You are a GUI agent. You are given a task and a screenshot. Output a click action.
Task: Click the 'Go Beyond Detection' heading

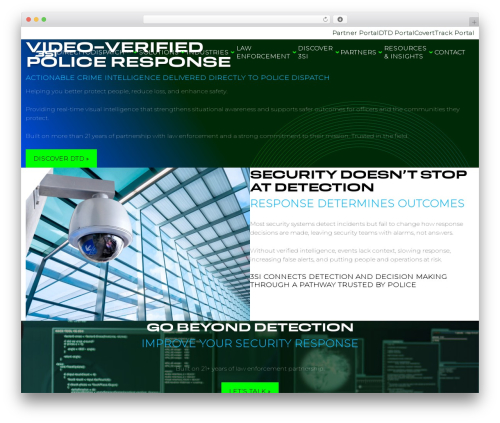coord(250,327)
